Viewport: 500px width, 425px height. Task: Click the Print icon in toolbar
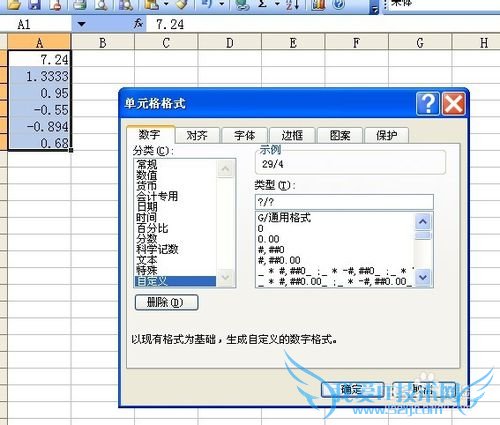click(80, 4)
